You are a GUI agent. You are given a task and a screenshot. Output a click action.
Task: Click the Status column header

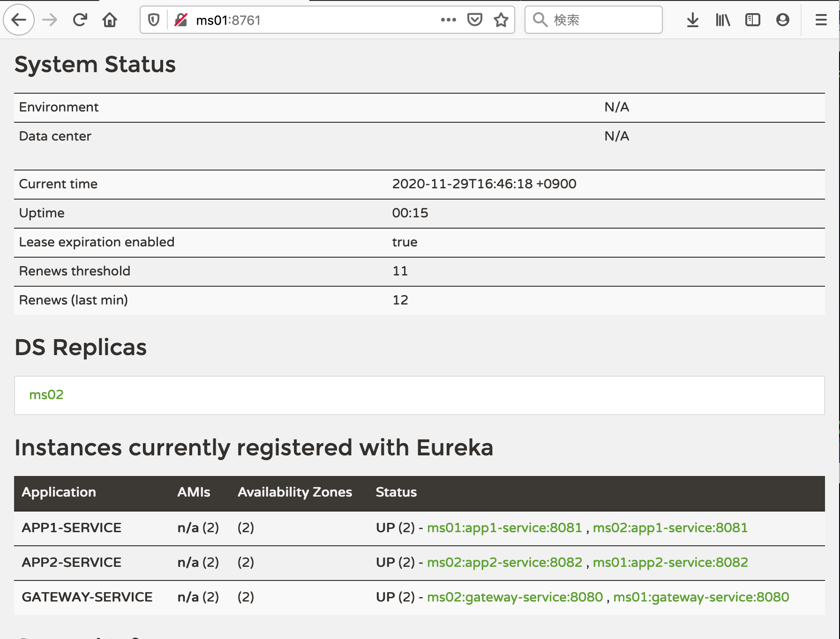[x=396, y=492]
